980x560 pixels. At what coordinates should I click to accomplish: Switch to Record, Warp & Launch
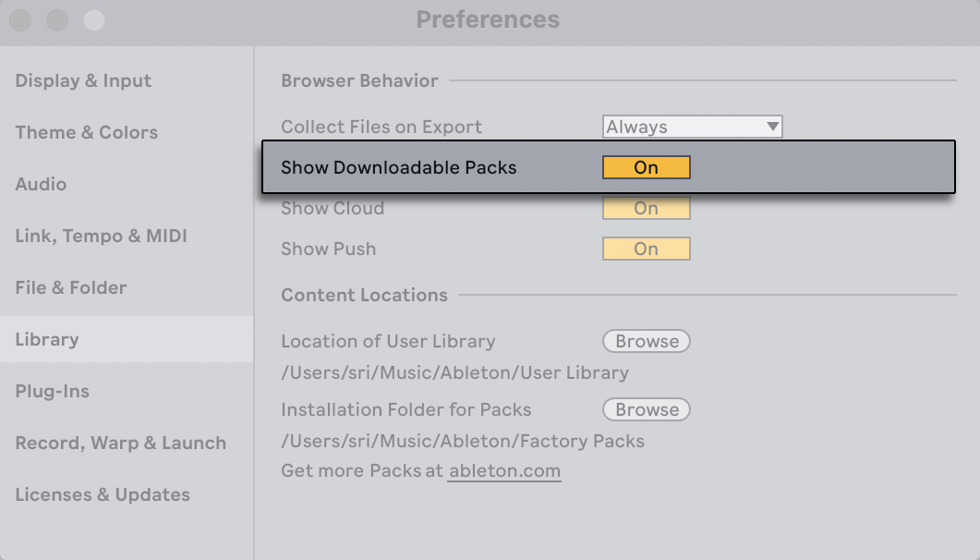(x=120, y=443)
